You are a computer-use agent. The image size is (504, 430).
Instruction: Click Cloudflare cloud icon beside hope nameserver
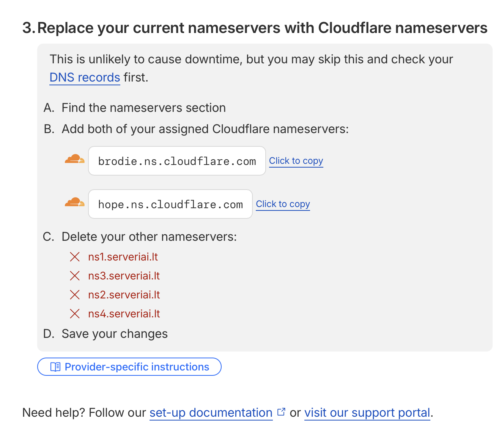click(74, 202)
